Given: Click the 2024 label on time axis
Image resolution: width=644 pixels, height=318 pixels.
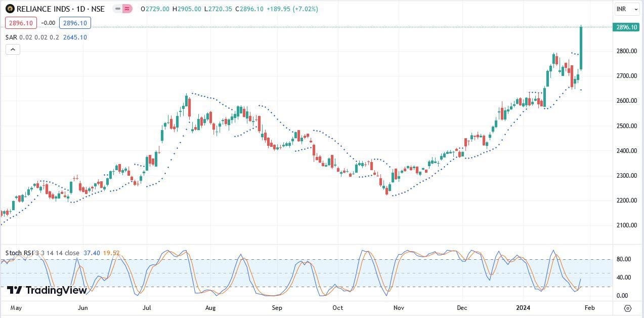Looking at the screenshot, I should click(523, 307).
